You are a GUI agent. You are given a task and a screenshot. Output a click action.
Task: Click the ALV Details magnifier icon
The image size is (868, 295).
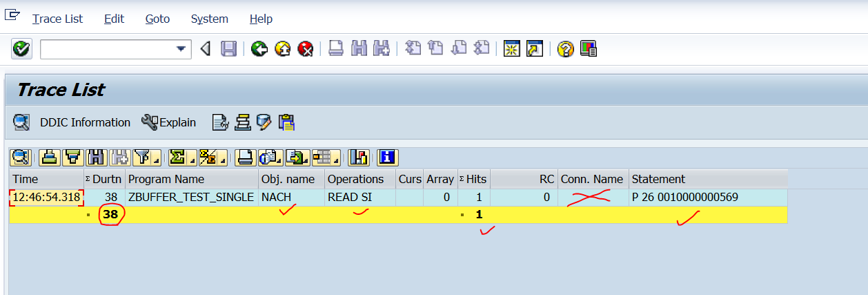click(21, 158)
